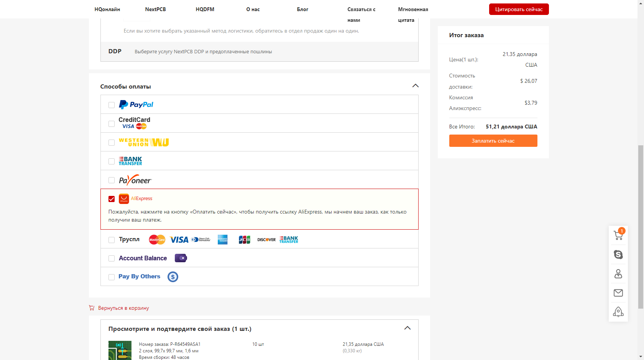This screenshot has width=644, height=360.
Task: Open Мгновенная цитата menu item
Action: coord(413,15)
